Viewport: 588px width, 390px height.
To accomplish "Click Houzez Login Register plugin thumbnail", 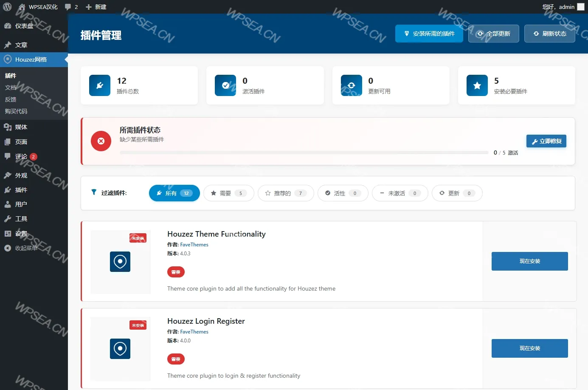I will coord(120,349).
